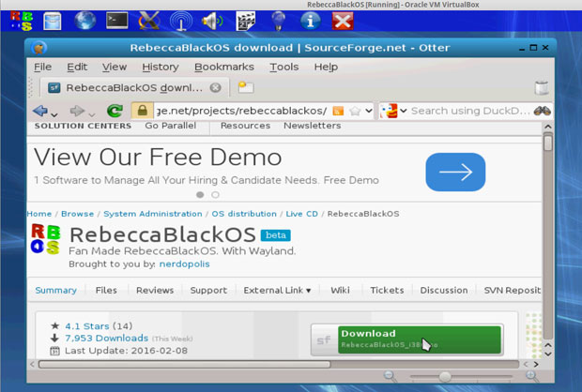Click the blue arrow ad button

pyautogui.click(x=455, y=172)
